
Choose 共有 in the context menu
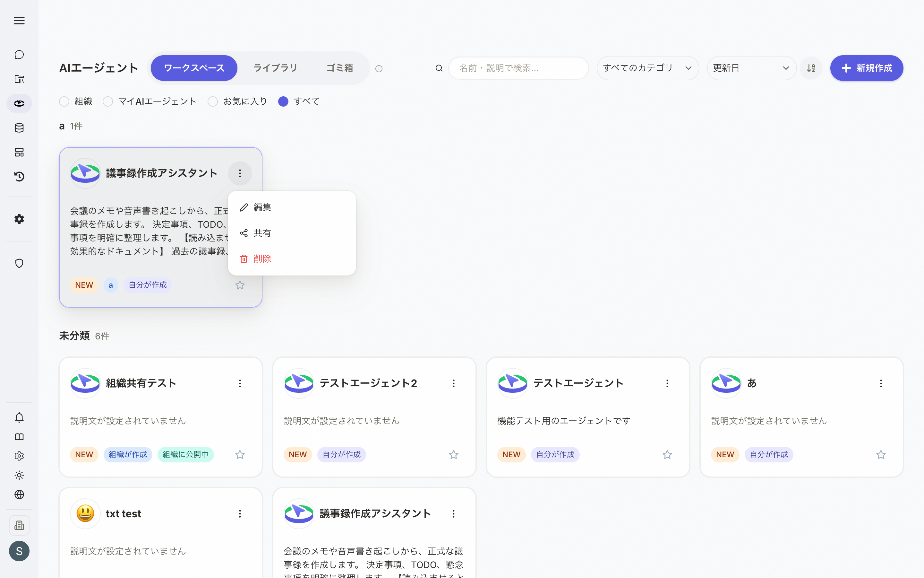coord(292,233)
